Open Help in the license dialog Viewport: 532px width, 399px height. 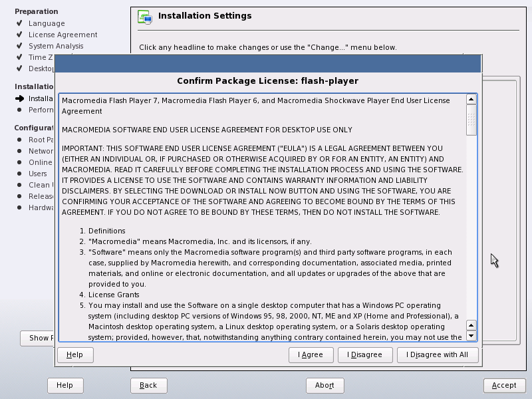click(x=75, y=355)
